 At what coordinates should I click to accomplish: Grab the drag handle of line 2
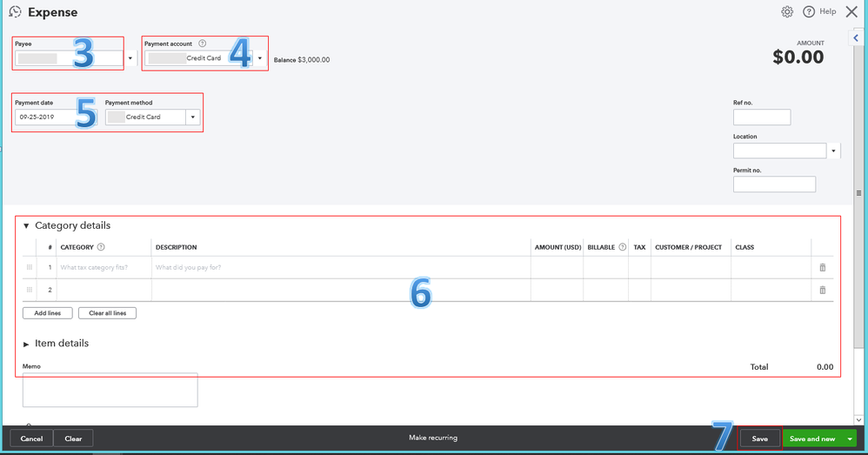point(30,290)
